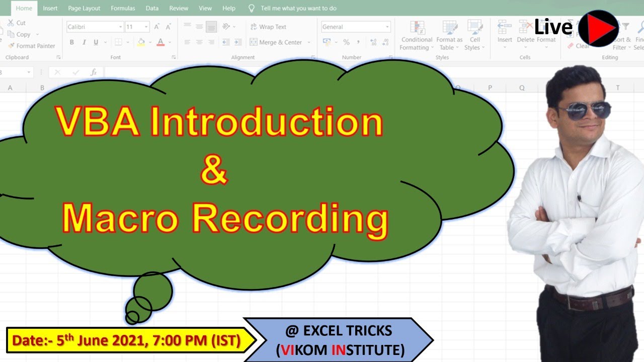The image size is (644, 362).
Task: Click the Insert Function fx icon
Action: [94, 72]
